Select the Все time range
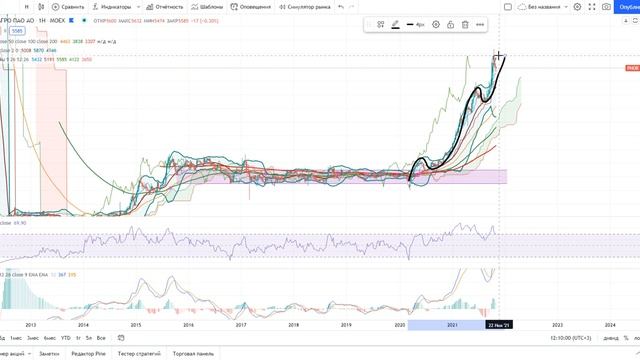The width and height of the screenshot is (640, 360). click(x=101, y=338)
